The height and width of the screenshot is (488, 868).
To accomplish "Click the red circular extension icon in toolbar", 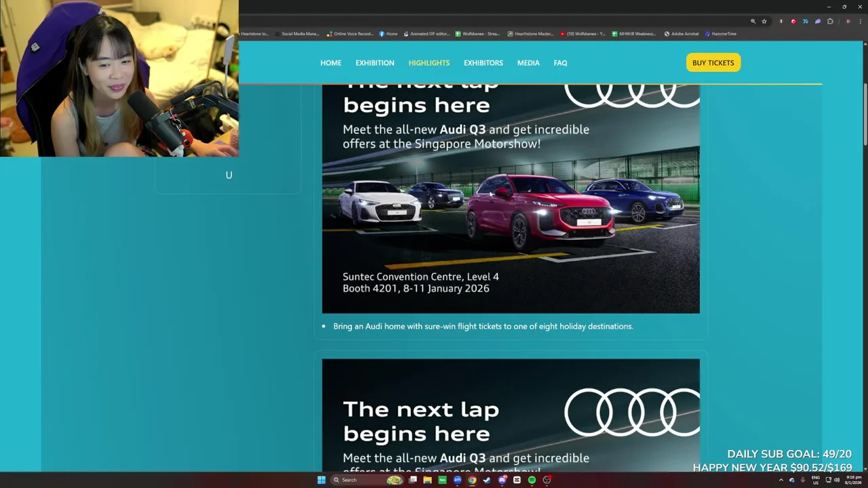I will pyautogui.click(x=793, y=22).
